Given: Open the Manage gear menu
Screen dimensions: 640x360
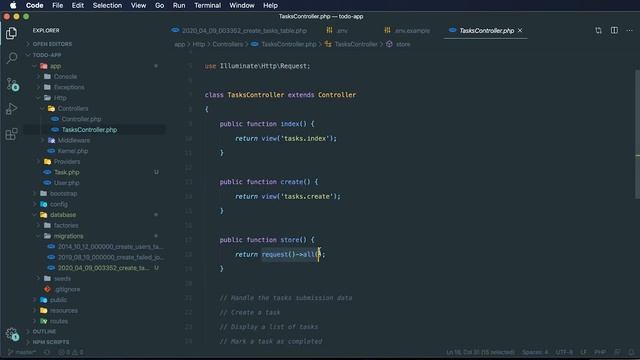Looking at the screenshot, I should click(x=12, y=335).
